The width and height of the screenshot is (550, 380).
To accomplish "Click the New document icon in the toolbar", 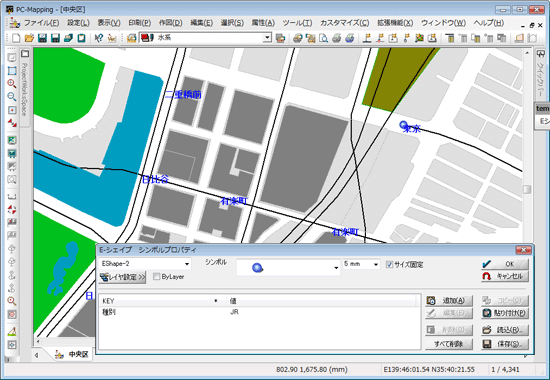I will coord(16,38).
